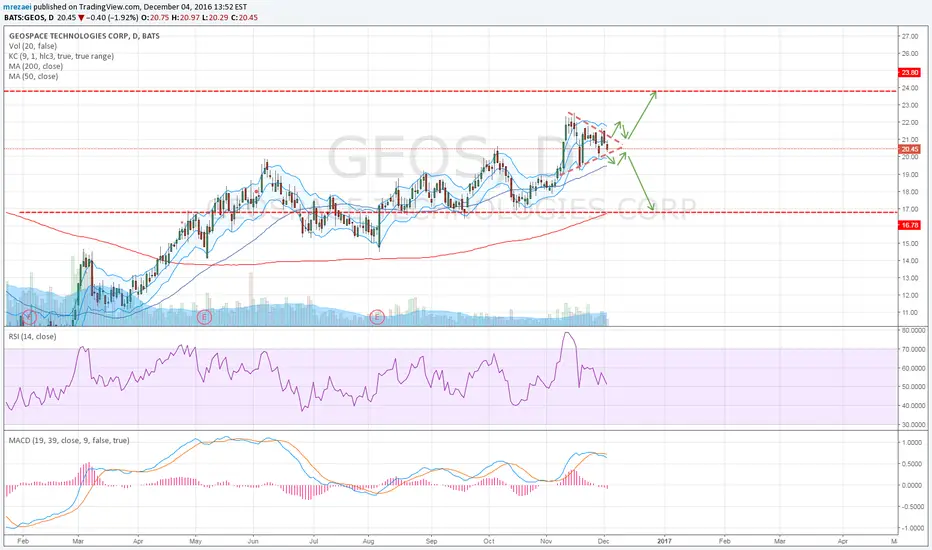This screenshot has width=932, height=550.
Task: Select the 'KC (9, 1, hlc3, true, true range)' label
Action: [61, 56]
